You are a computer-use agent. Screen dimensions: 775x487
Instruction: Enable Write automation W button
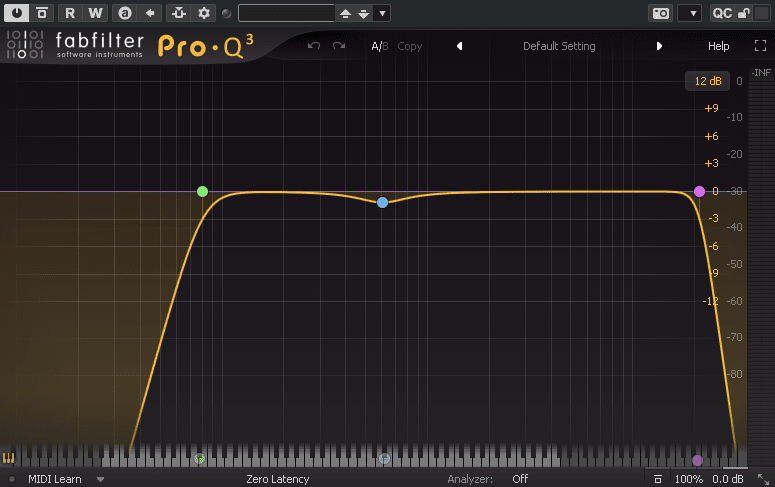(x=95, y=13)
